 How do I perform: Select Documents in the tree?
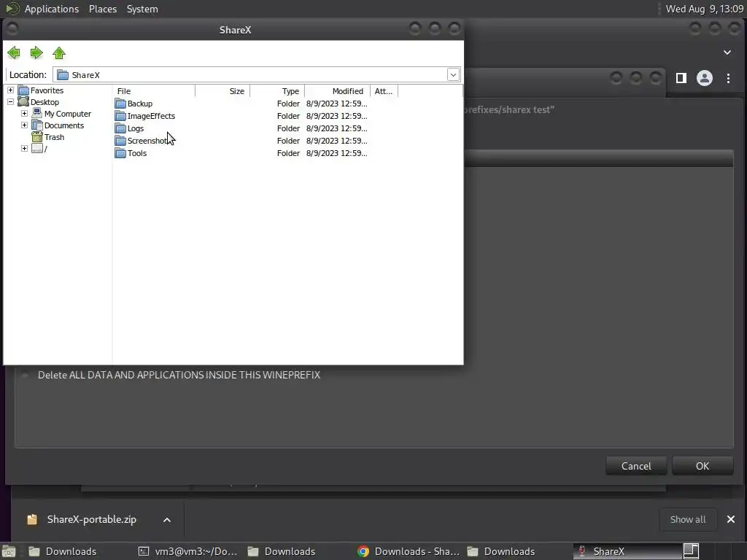tap(64, 125)
